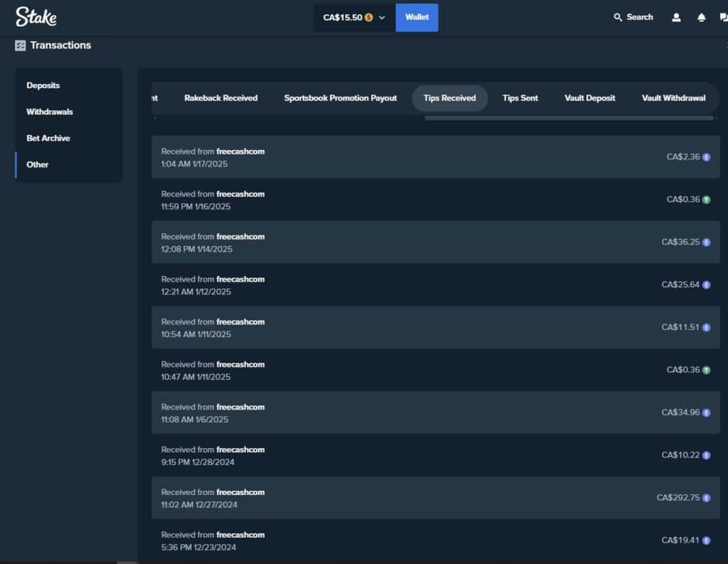The width and height of the screenshot is (728, 564).
Task: Click the CA$10.22 amount
Action: tap(680, 455)
